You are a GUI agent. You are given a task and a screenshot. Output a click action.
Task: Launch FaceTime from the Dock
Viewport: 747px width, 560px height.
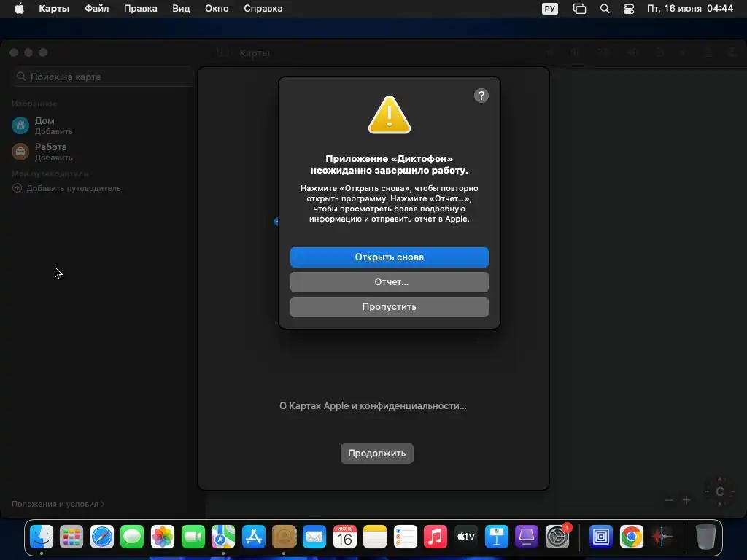pyautogui.click(x=193, y=537)
